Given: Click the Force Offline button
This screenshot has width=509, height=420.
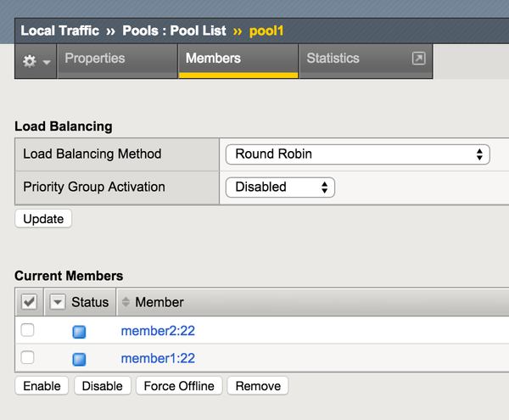Looking at the screenshot, I should 179,386.
